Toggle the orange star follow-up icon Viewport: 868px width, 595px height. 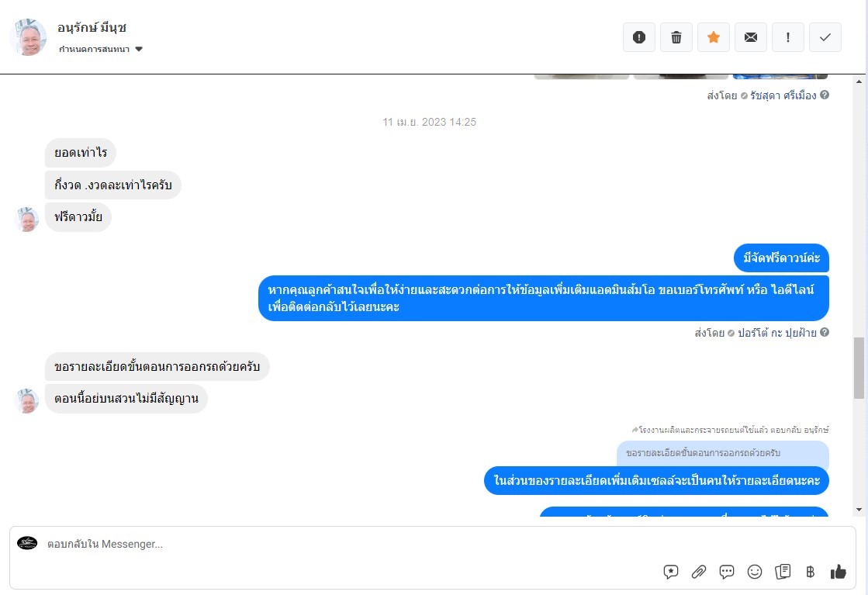coord(713,37)
